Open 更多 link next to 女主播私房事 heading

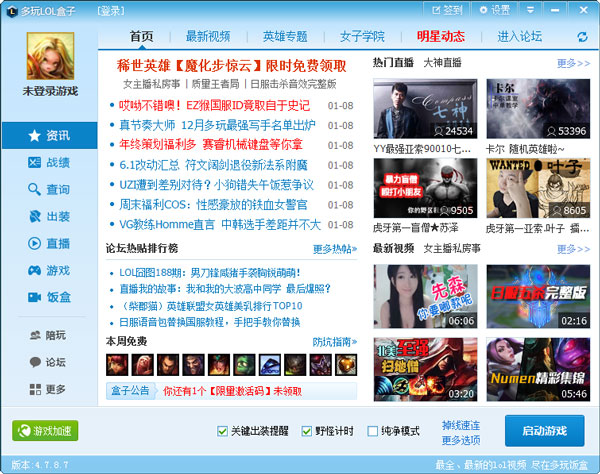[574, 249]
